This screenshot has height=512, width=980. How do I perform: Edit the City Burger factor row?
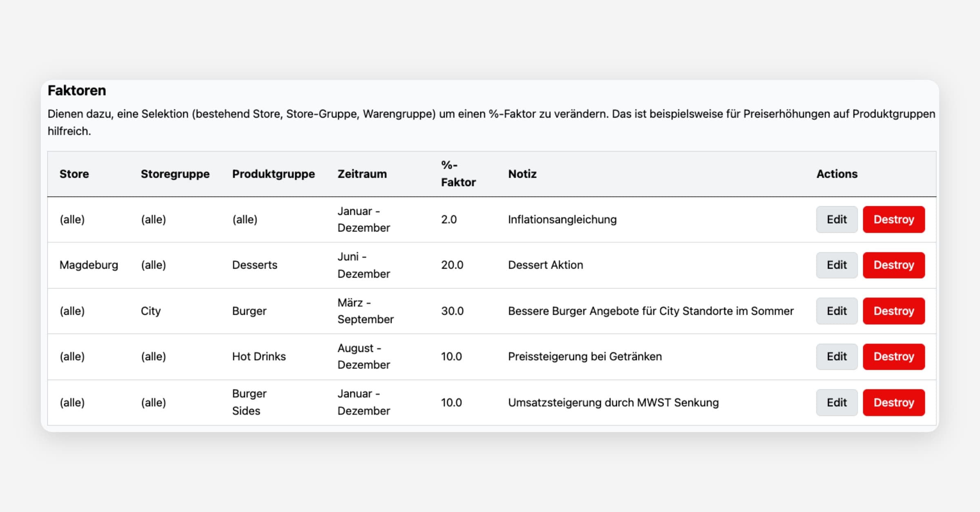click(837, 311)
